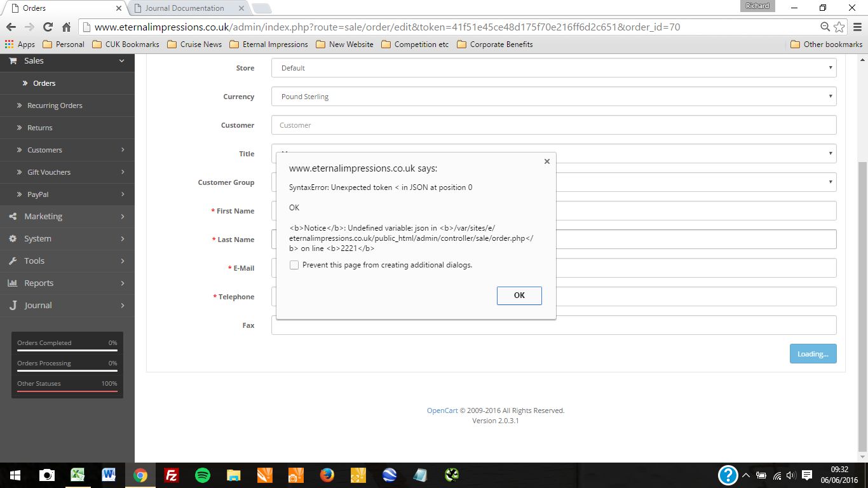Open the Store dropdown showing Default
Screen dimensions: 868x488
click(x=553, y=68)
